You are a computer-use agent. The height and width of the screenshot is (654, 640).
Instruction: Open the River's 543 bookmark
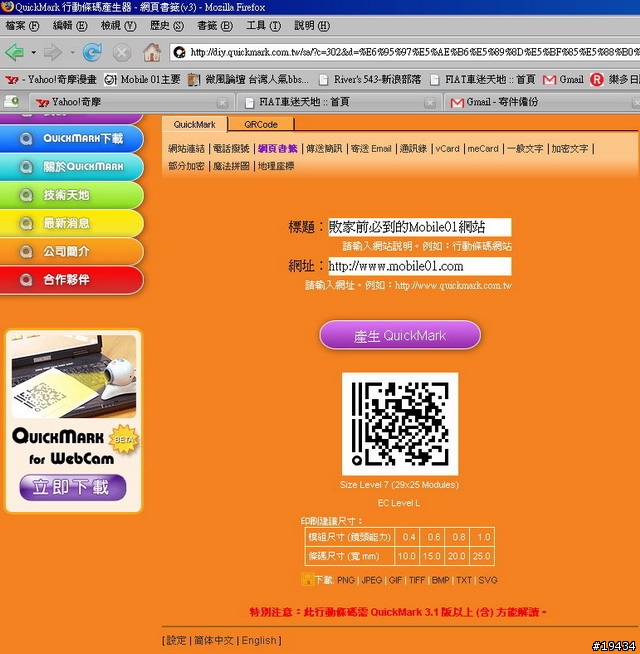click(370, 79)
